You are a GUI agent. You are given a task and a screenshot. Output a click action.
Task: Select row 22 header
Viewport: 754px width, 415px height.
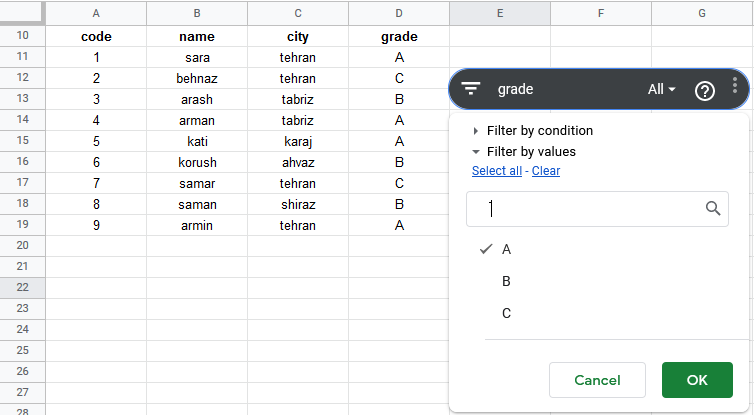(x=23, y=288)
